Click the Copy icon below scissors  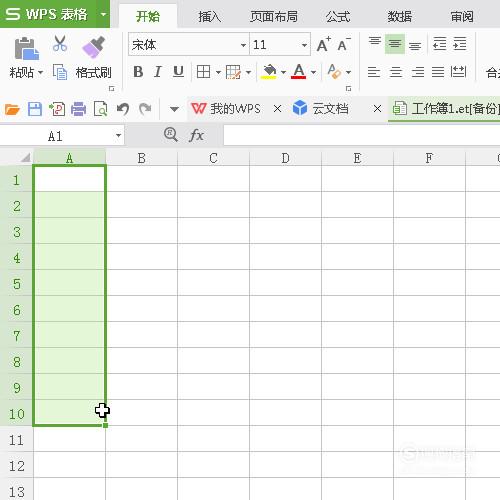click(60, 72)
